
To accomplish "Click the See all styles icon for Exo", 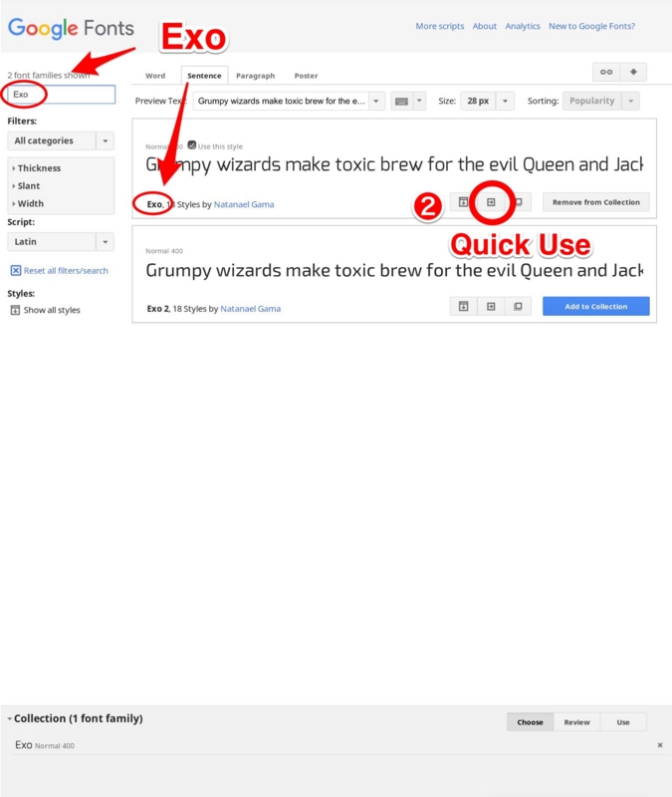I will coord(463,202).
